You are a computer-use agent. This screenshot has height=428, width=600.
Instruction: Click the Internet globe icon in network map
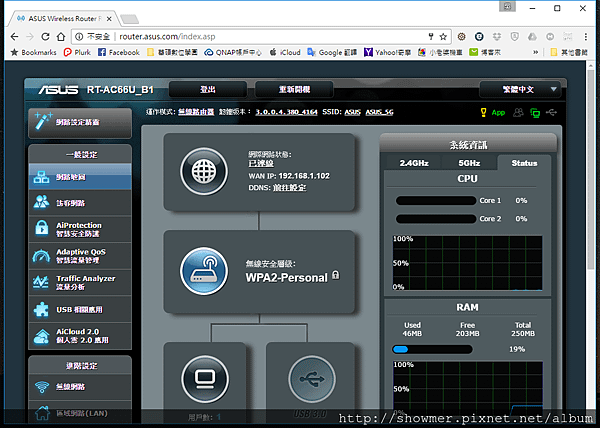pos(204,171)
